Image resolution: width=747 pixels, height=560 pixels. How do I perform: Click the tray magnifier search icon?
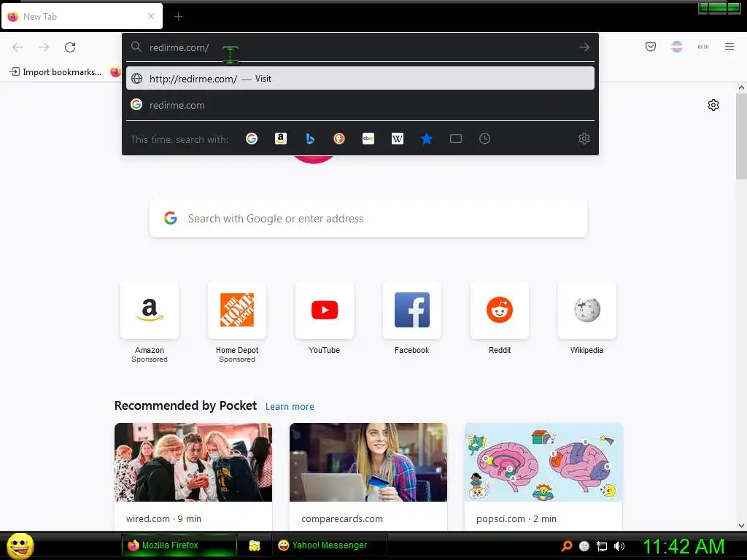tap(567, 546)
